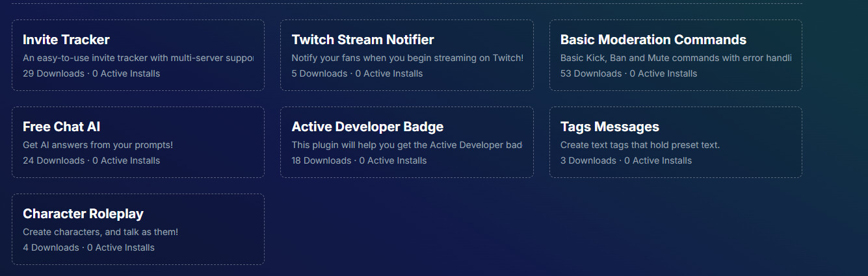Click 'Basic Kick, Ban and Mute' description

coord(676,58)
